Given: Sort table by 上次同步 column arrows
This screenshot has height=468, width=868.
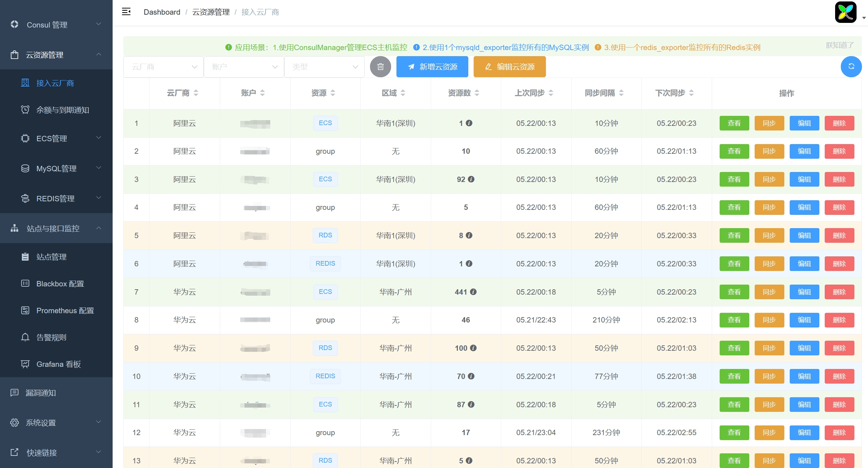Looking at the screenshot, I should click(551, 93).
